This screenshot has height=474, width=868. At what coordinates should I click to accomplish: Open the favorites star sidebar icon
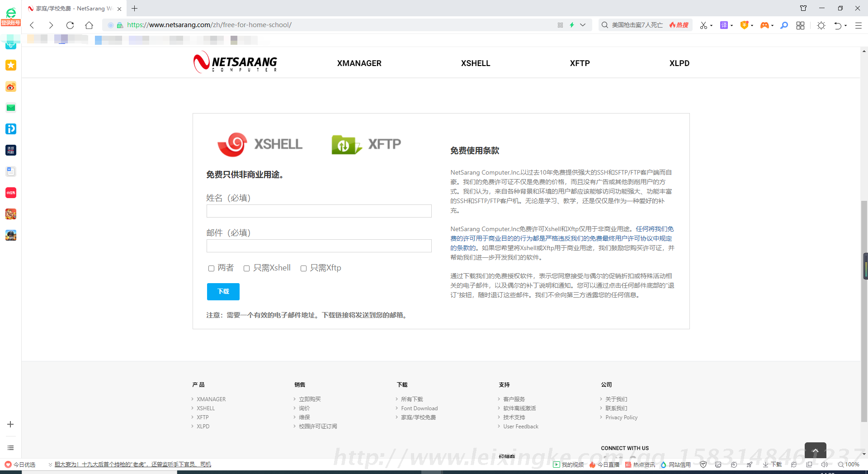(11, 66)
